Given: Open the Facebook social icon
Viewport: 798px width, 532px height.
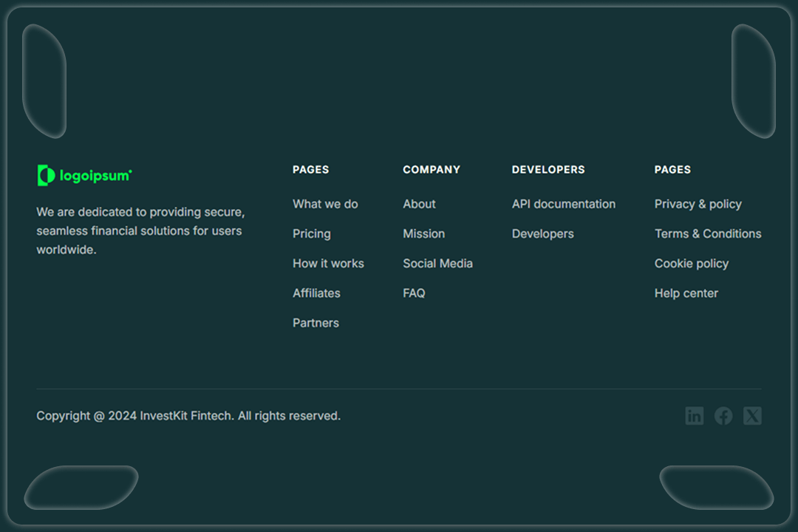Looking at the screenshot, I should click(723, 416).
